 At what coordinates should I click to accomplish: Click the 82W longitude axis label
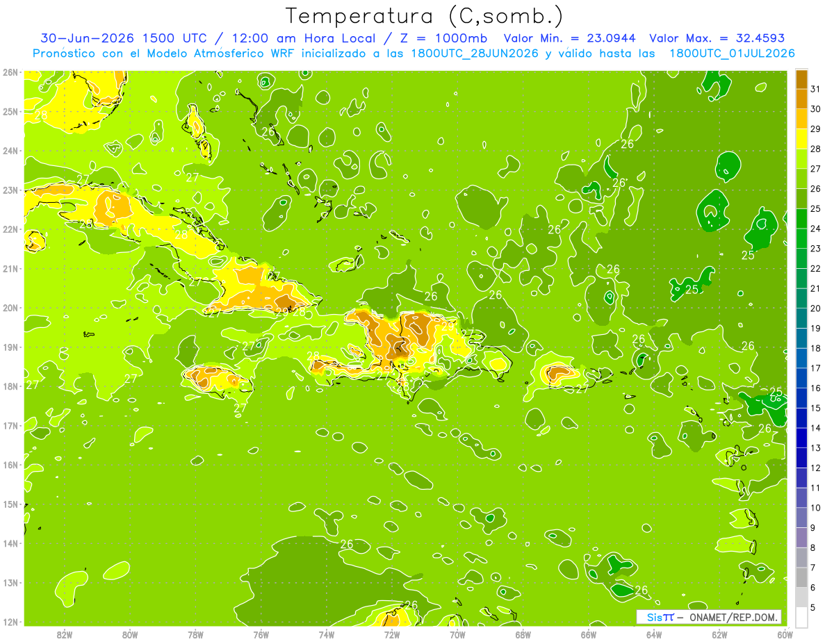click(x=65, y=634)
